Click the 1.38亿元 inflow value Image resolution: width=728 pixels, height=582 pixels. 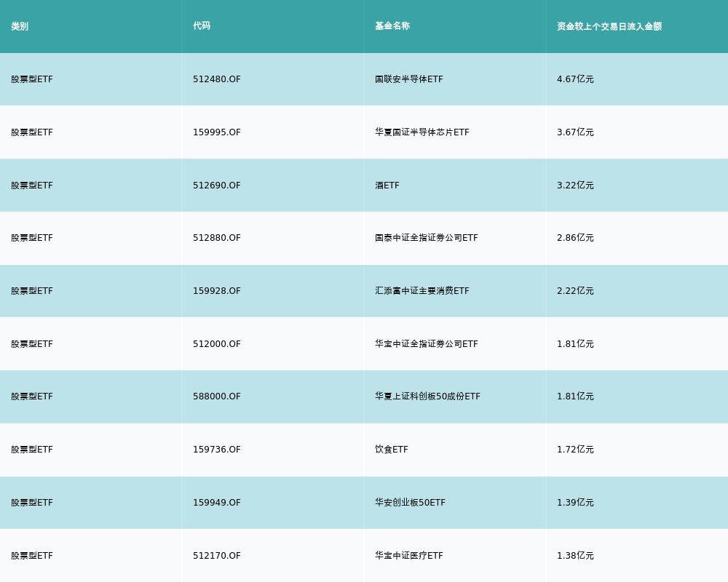pos(575,556)
